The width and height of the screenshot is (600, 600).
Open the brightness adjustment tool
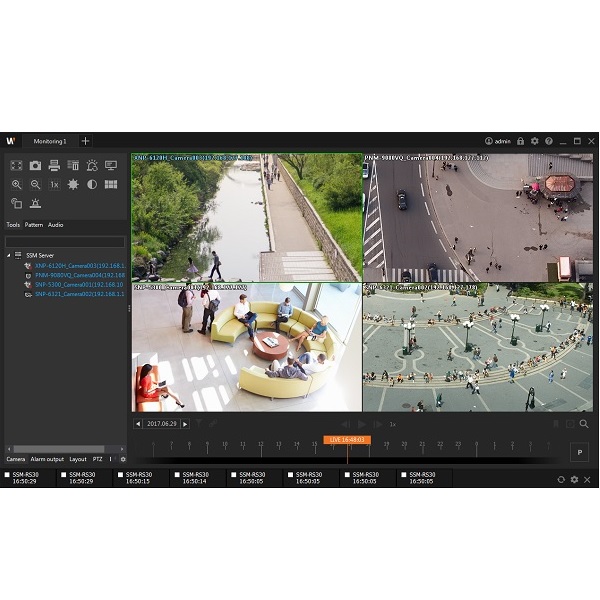(73, 184)
